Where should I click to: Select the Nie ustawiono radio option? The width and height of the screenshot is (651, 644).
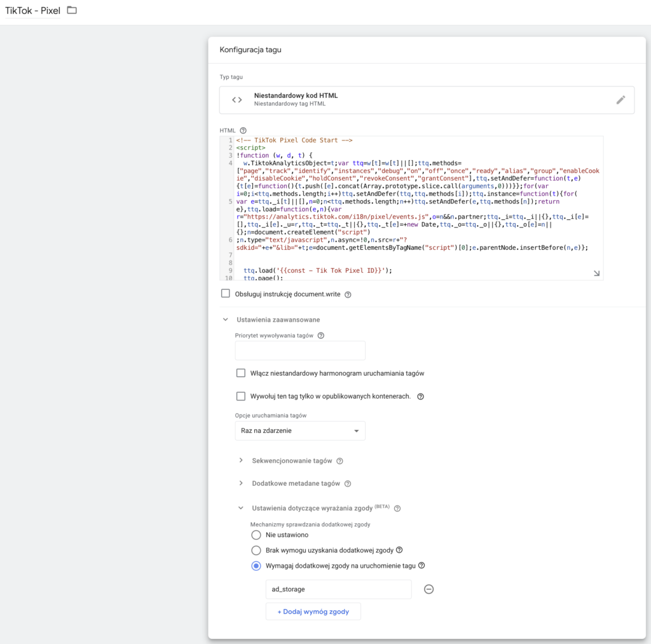256,535
